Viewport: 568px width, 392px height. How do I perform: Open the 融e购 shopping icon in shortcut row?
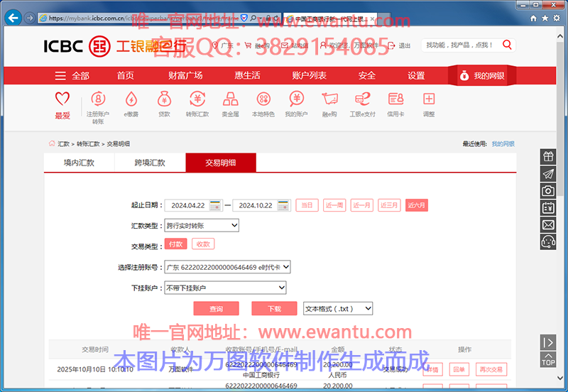click(x=329, y=99)
